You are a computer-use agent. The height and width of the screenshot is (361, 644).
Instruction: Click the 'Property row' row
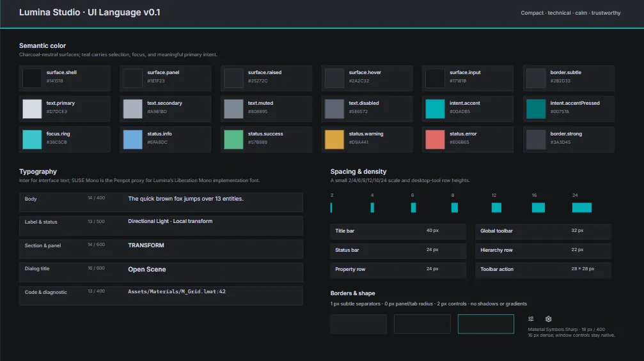tap(398, 270)
